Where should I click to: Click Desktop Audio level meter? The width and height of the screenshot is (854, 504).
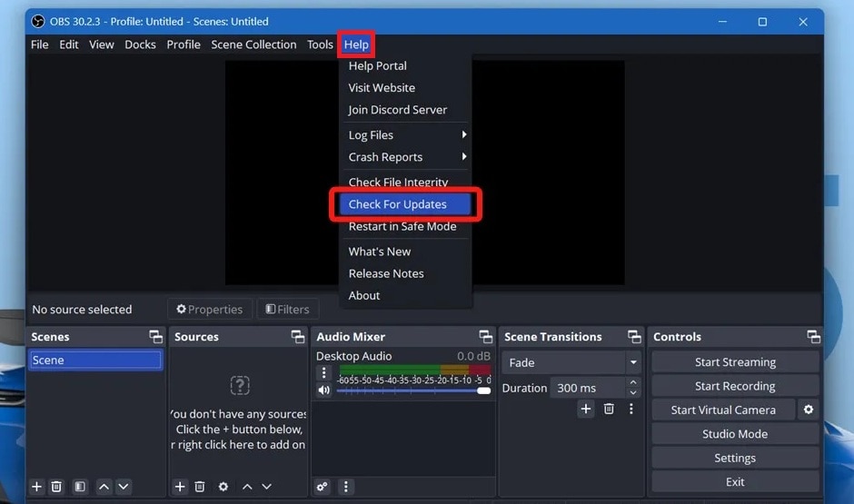(415, 371)
